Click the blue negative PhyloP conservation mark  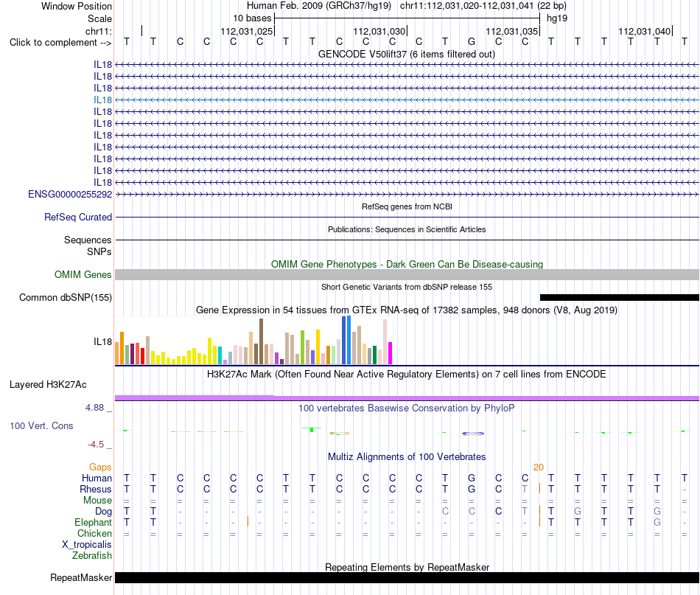[x=473, y=434]
